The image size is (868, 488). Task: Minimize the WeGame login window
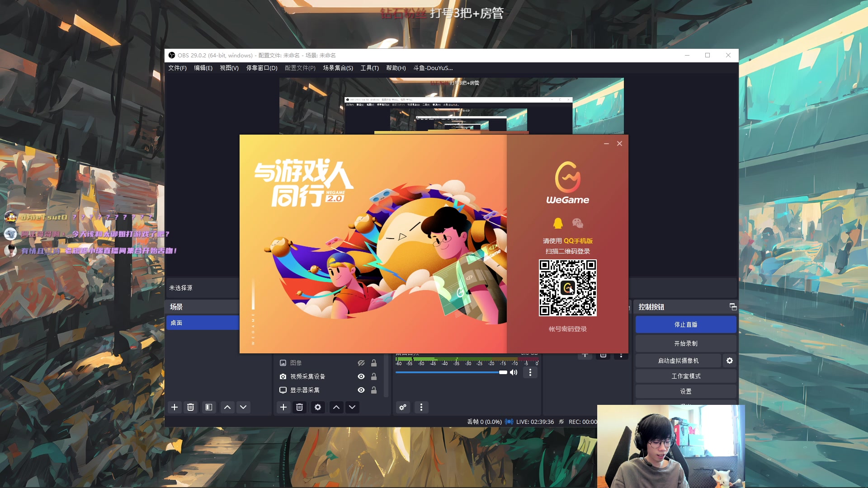click(x=606, y=143)
